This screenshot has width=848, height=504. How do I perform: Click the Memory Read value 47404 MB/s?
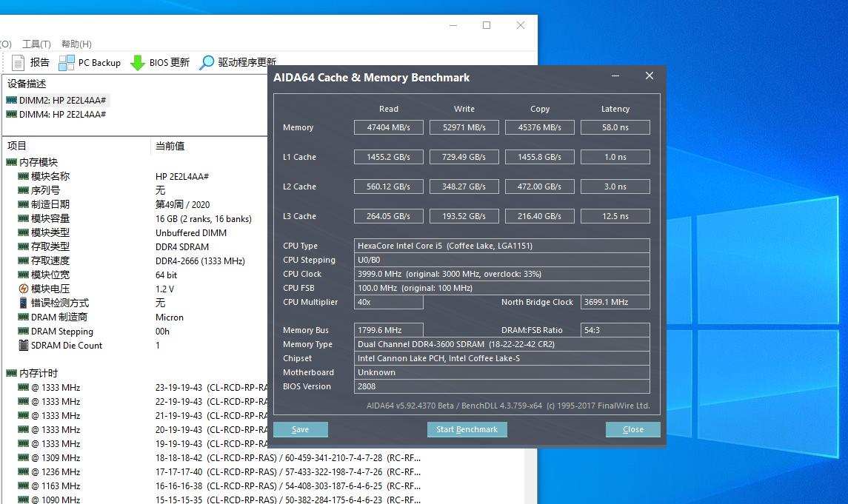(388, 127)
